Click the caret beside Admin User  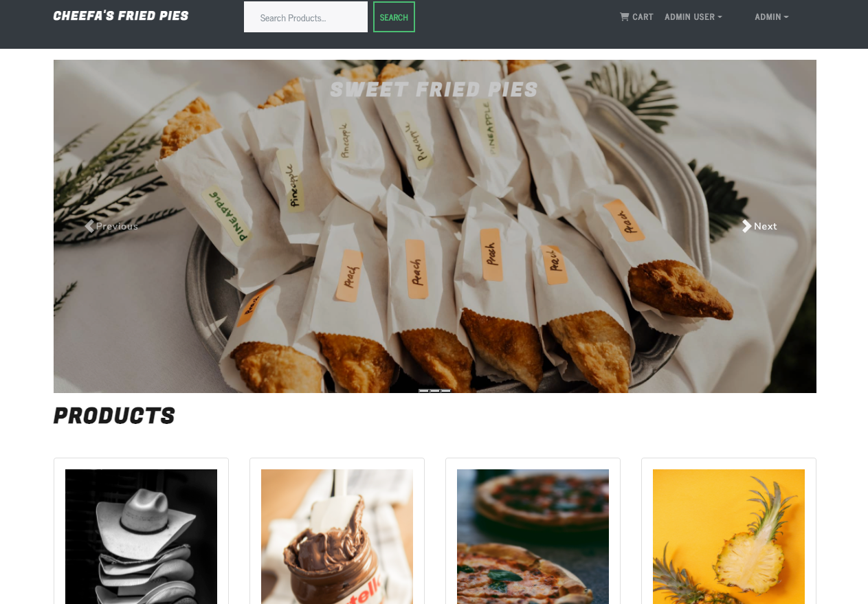[x=720, y=17]
